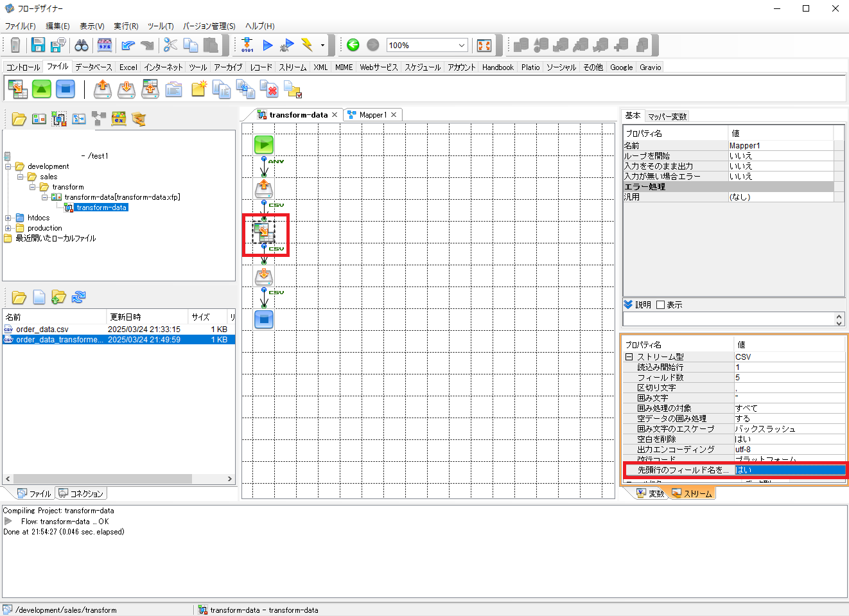Click the Mapper component in palette
The width and height of the screenshot is (849, 616).
point(17,89)
